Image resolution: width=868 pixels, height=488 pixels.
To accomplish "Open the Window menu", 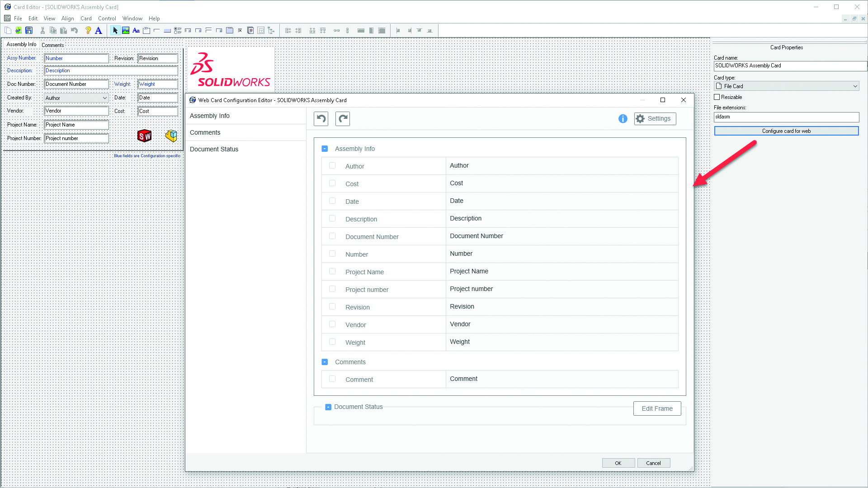I will pos(132,19).
